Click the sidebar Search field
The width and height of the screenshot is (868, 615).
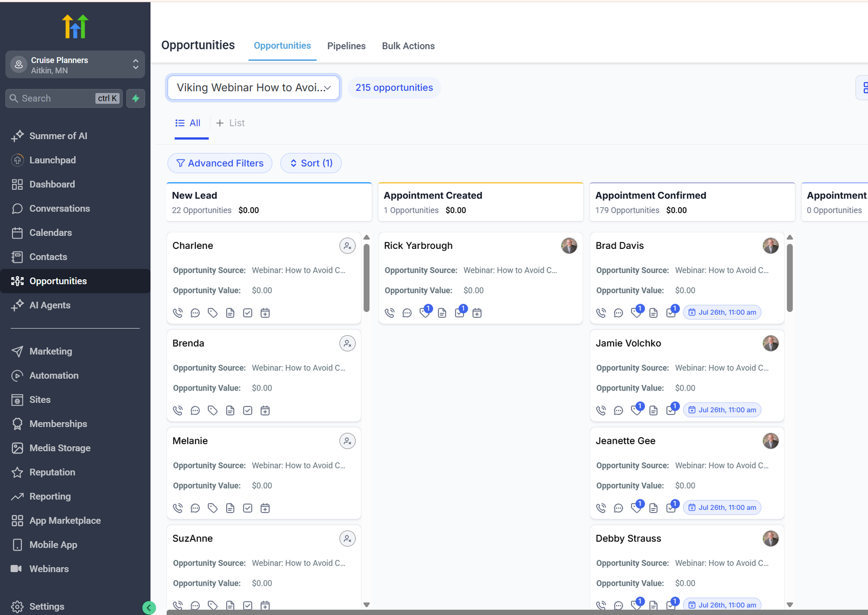[x=64, y=98]
